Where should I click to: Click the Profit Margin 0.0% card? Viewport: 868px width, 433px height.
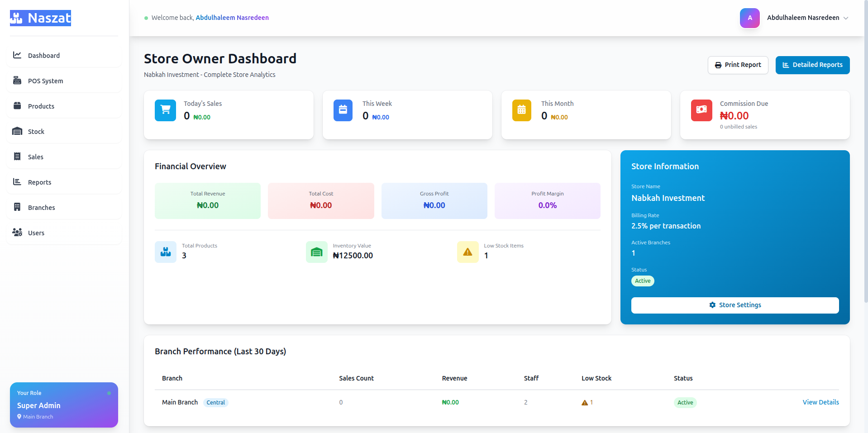[547, 200]
